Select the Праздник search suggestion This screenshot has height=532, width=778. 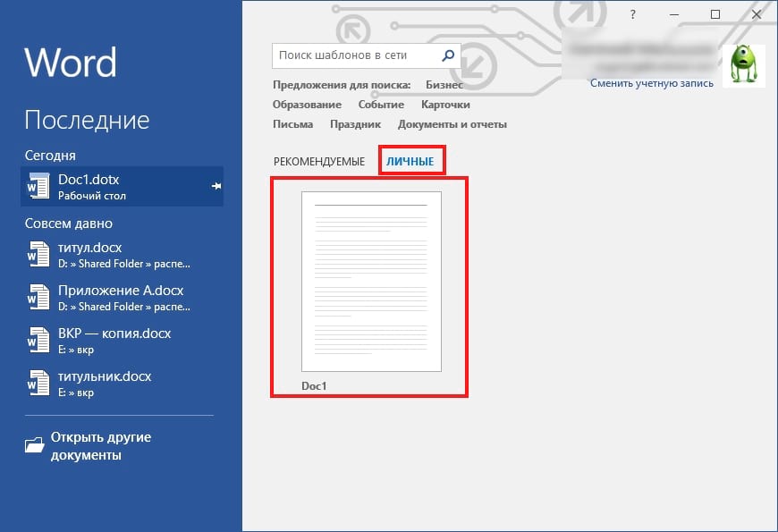[355, 124]
